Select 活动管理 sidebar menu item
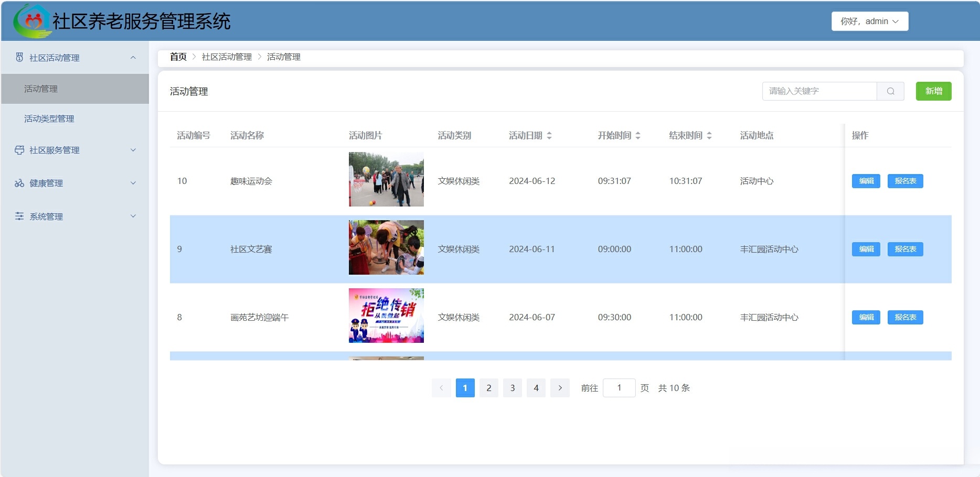This screenshot has width=980, height=477. pyautogui.click(x=41, y=89)
